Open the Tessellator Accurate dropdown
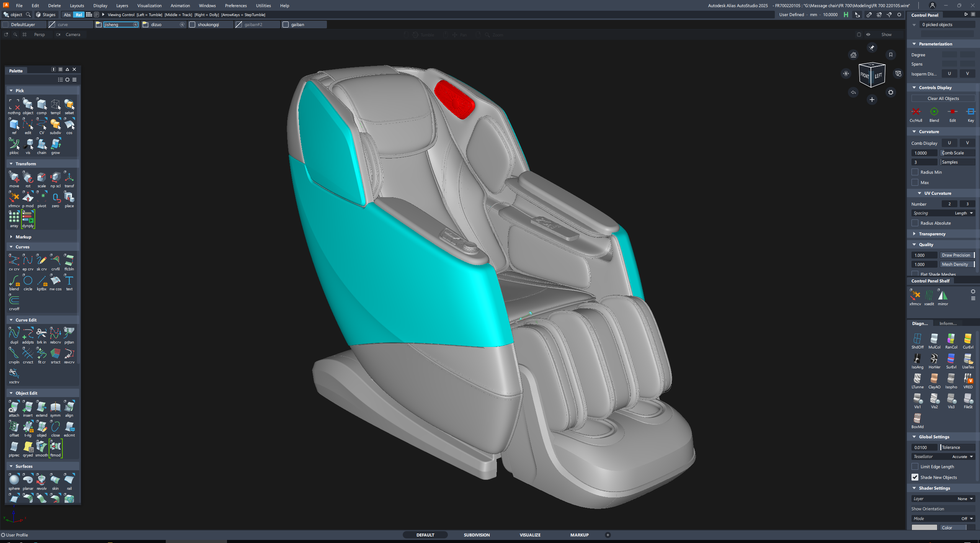 coord(963,456)
